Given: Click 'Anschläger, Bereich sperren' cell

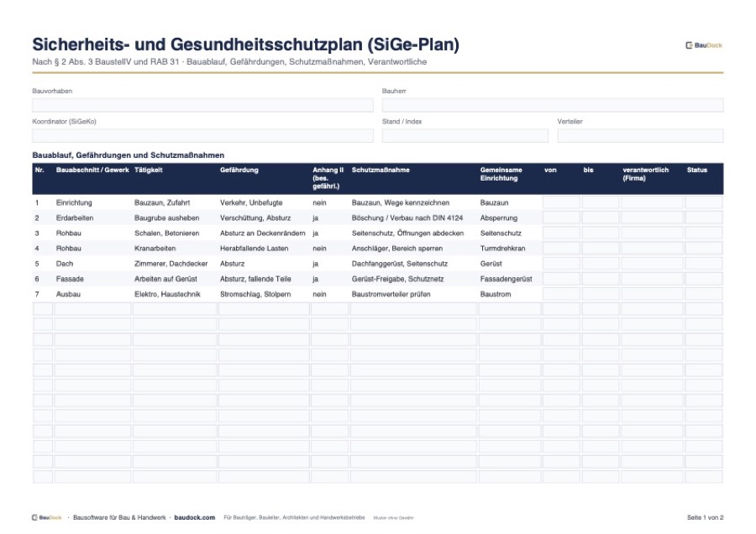Looking at the screenshot, I should tap(396, 249).
